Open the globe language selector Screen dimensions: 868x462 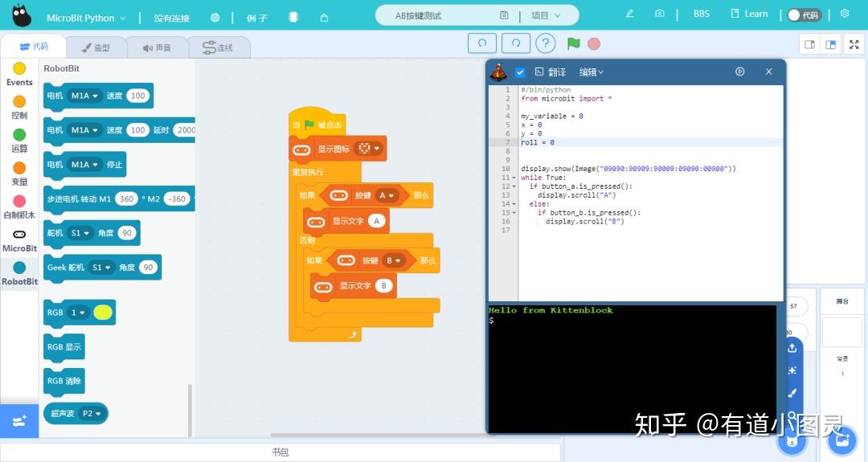pos(215,18)
